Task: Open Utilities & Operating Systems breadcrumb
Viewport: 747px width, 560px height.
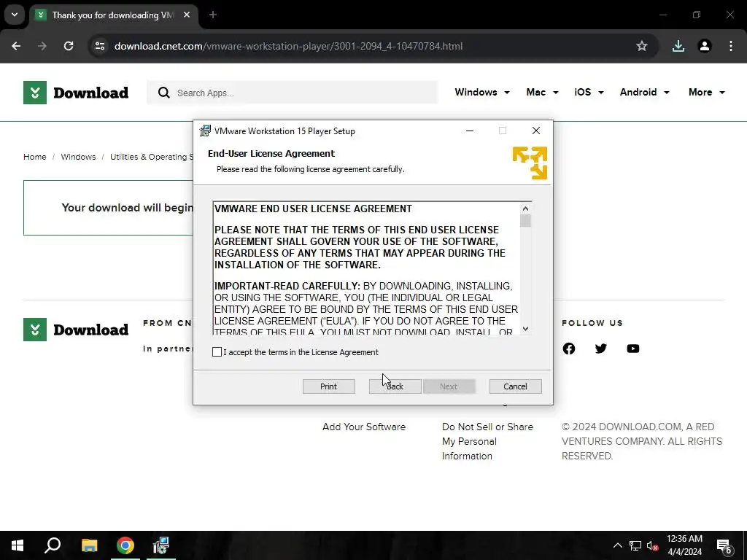Action: point(152,157)
